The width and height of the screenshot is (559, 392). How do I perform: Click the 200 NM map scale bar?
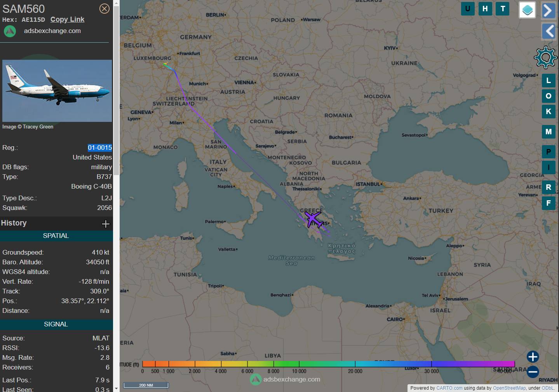point(146,385)
